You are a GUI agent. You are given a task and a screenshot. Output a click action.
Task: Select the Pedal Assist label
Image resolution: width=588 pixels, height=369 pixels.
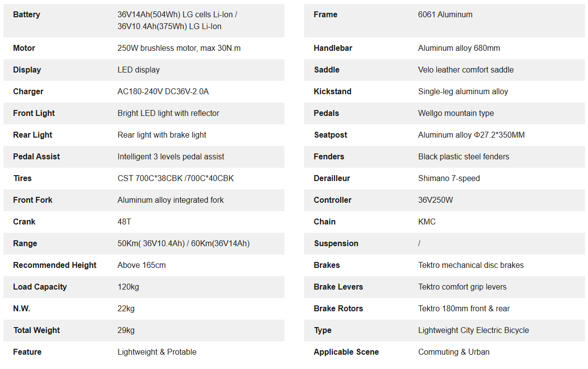click(36, 157)
